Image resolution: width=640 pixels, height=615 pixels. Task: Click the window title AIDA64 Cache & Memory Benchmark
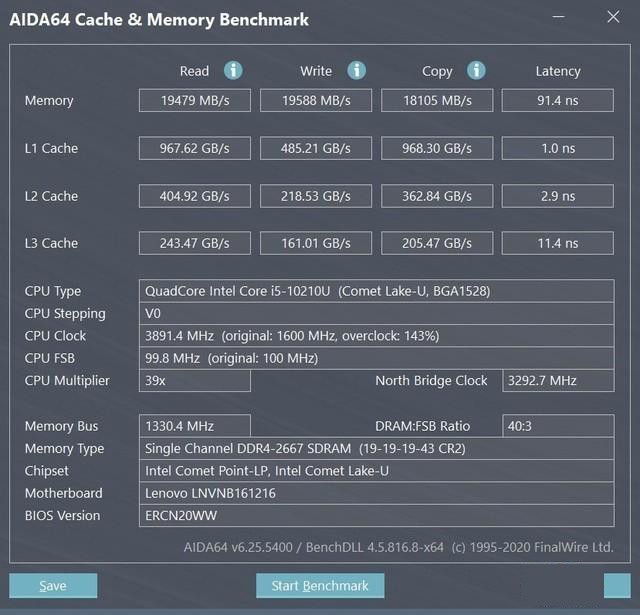(159, 20)
